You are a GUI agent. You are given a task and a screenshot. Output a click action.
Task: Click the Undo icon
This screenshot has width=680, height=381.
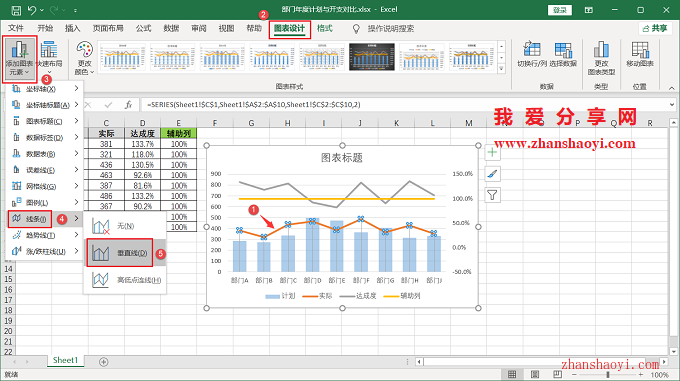point(32,10)
